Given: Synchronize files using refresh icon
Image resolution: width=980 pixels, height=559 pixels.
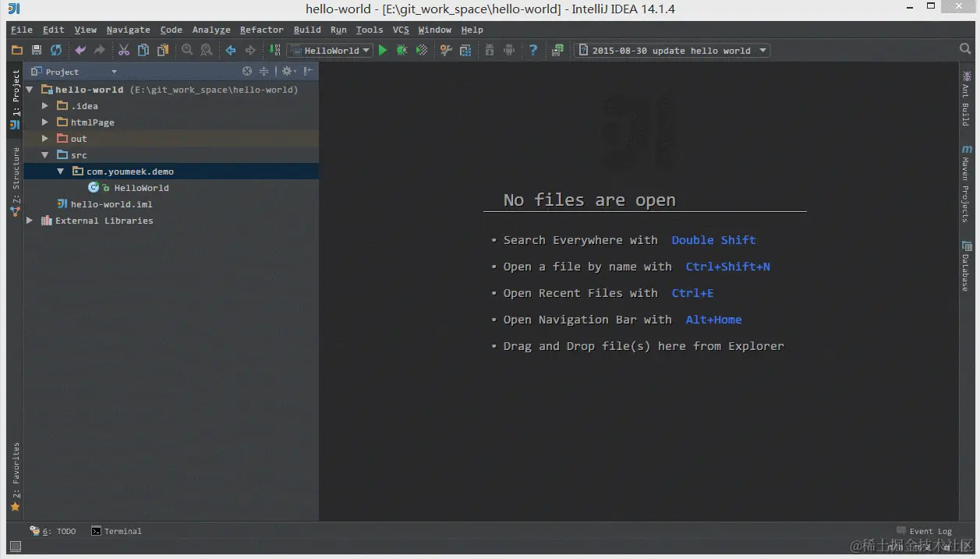Looking at the screenshot, I should point(55,49).
